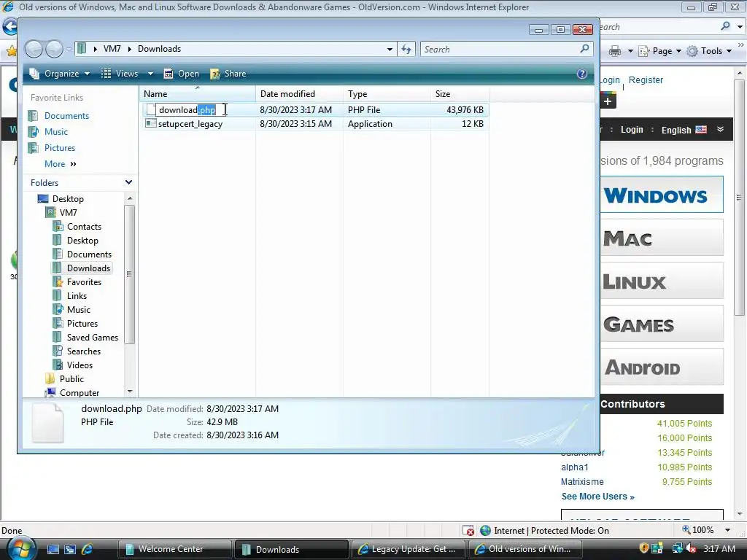Click the Login link in the dark OldVersion bar
747x560 pixels.
coord(632,130)
